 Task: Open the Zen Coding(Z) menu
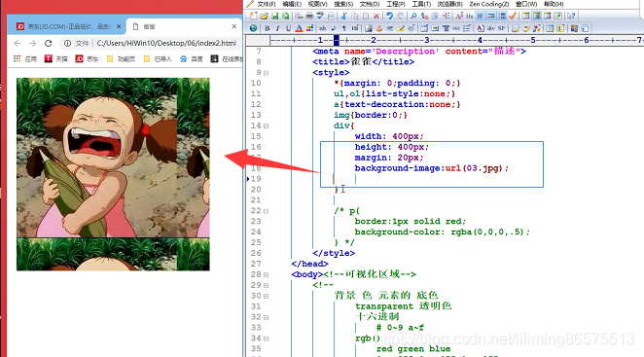[488, 4]
